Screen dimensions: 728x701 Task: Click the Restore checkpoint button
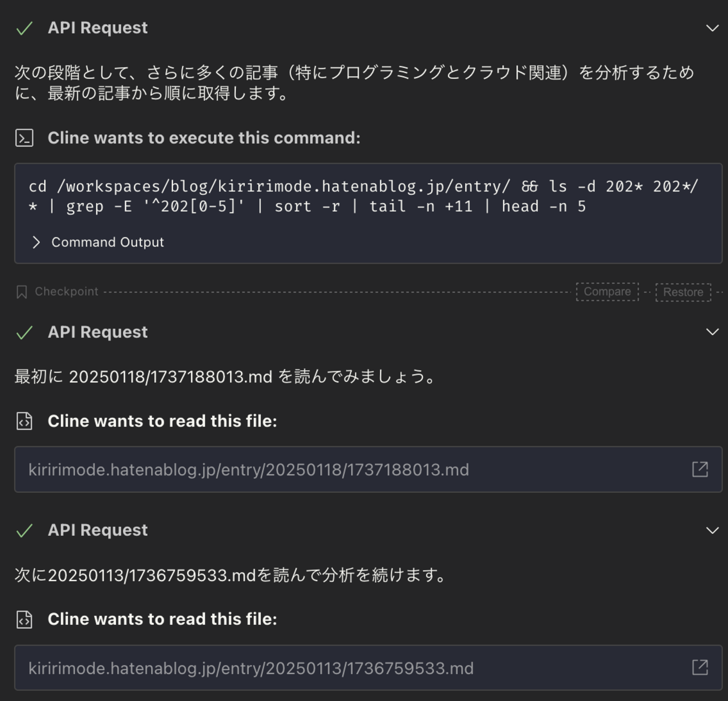click(x=683, y=292)
